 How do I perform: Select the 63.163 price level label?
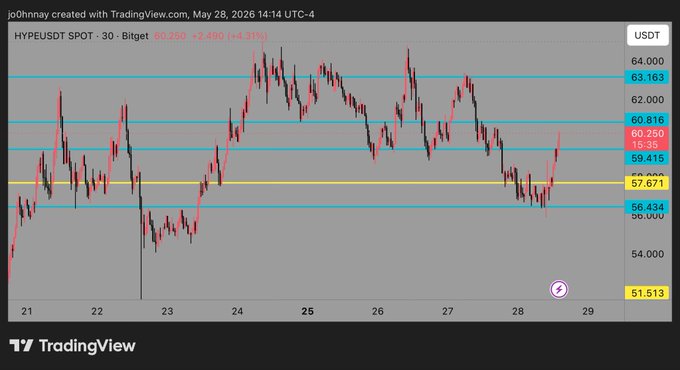647,77
